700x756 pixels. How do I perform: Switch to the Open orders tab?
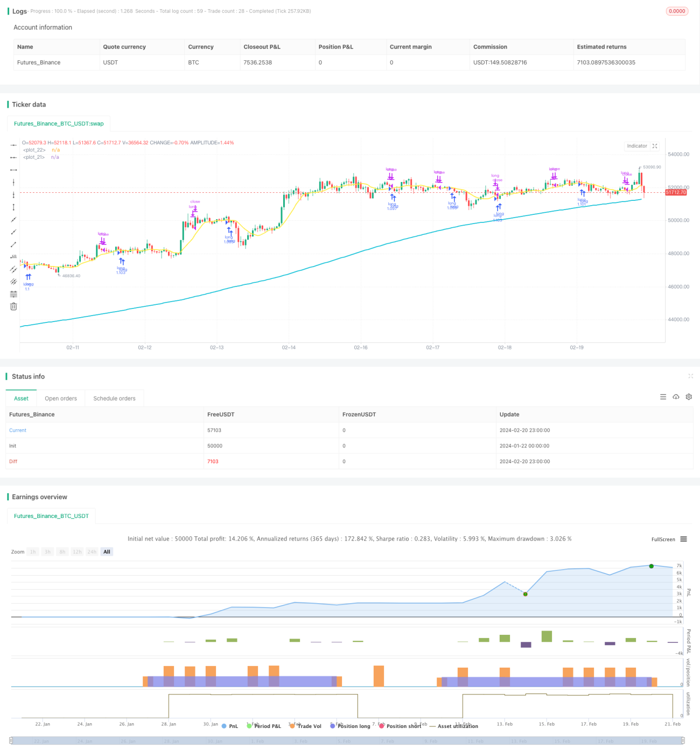point(61,398)
